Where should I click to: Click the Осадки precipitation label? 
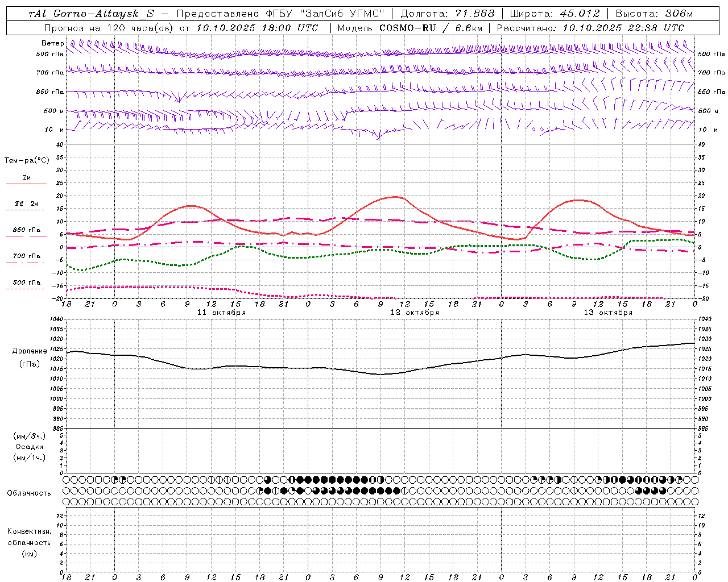[x=29, y=447]
